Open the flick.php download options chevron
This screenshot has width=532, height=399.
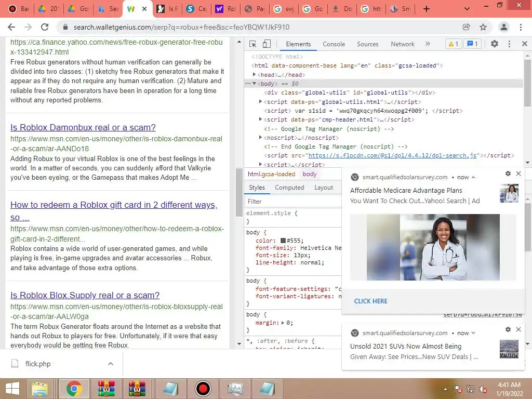click(x=111, y=364)
